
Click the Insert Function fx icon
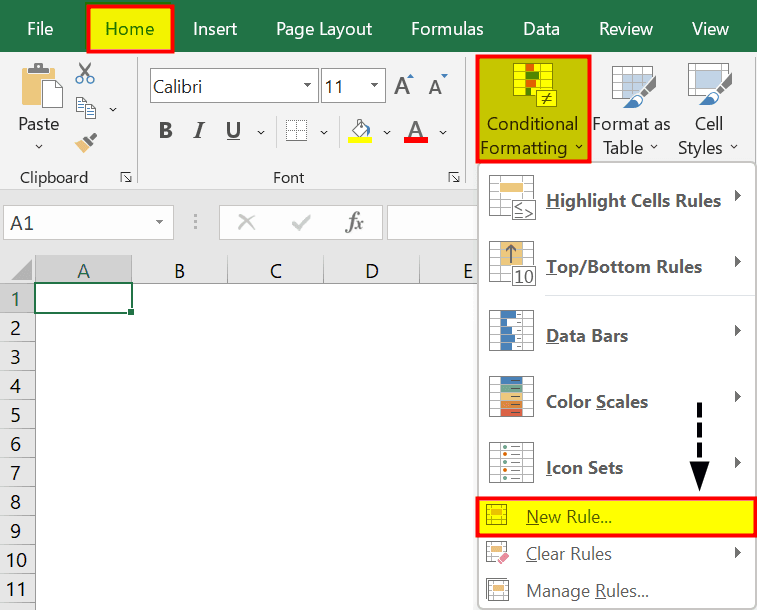click(354, 222)
